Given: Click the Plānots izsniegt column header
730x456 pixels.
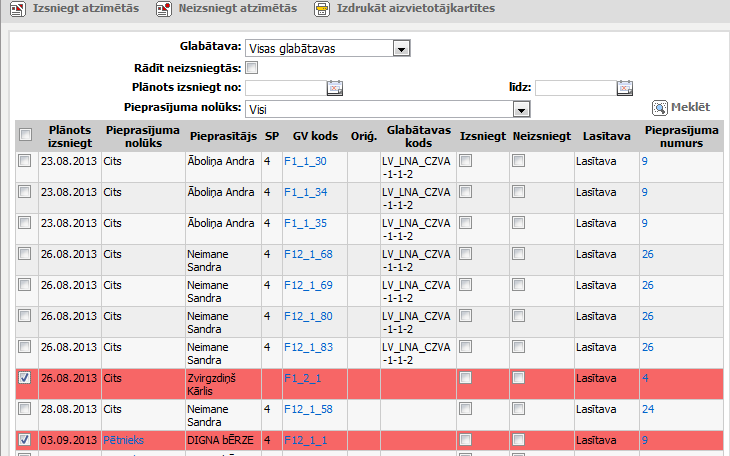Looking at the screenshot, I should click(69, 136).
